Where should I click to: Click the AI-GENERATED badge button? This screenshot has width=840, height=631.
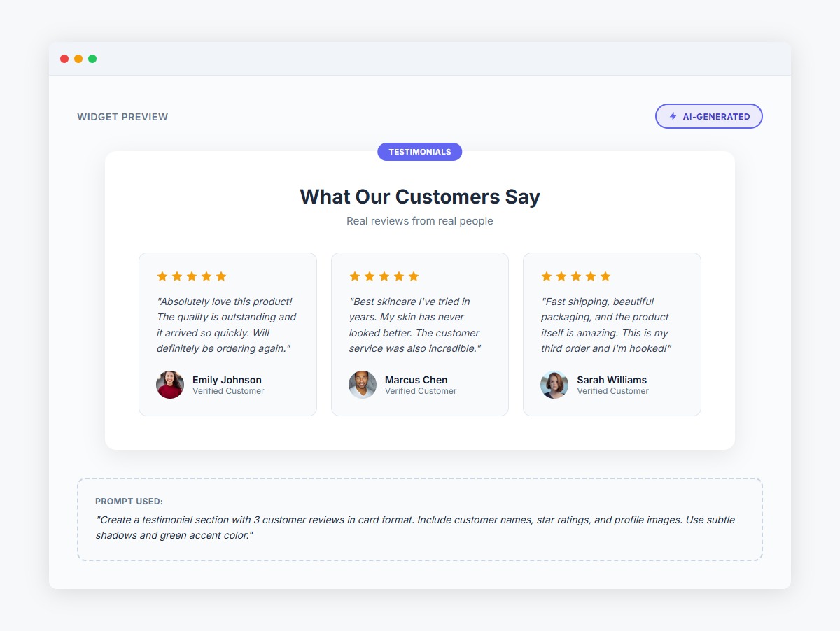(x=708, y=117)
